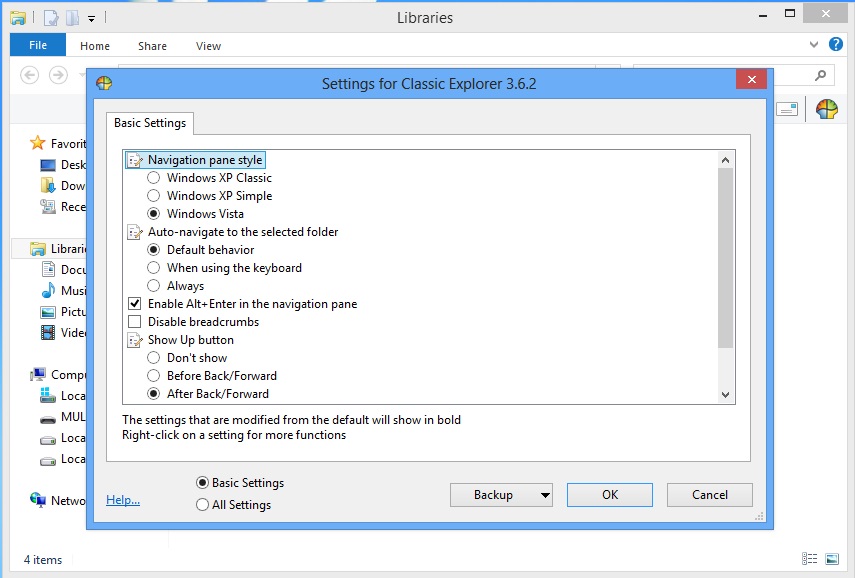Screen dimensions: 855x578
Task: Click the New folder icon in quick access toolbar
Action: click(72, 18)
